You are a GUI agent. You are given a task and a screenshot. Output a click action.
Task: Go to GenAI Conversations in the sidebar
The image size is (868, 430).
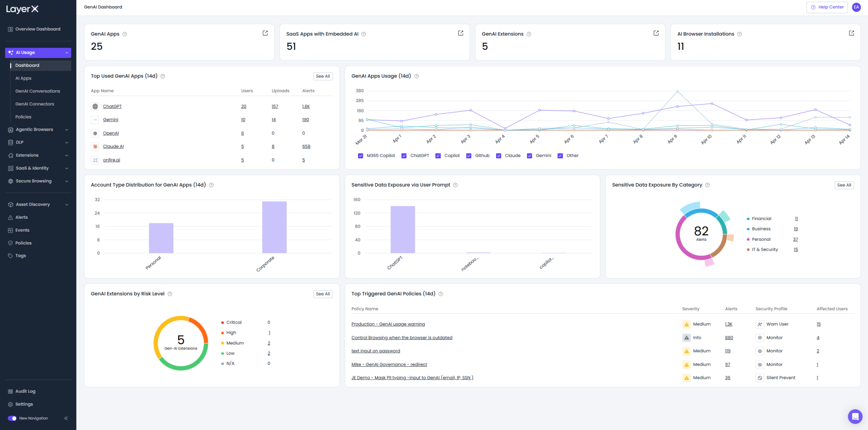[38, 91]
